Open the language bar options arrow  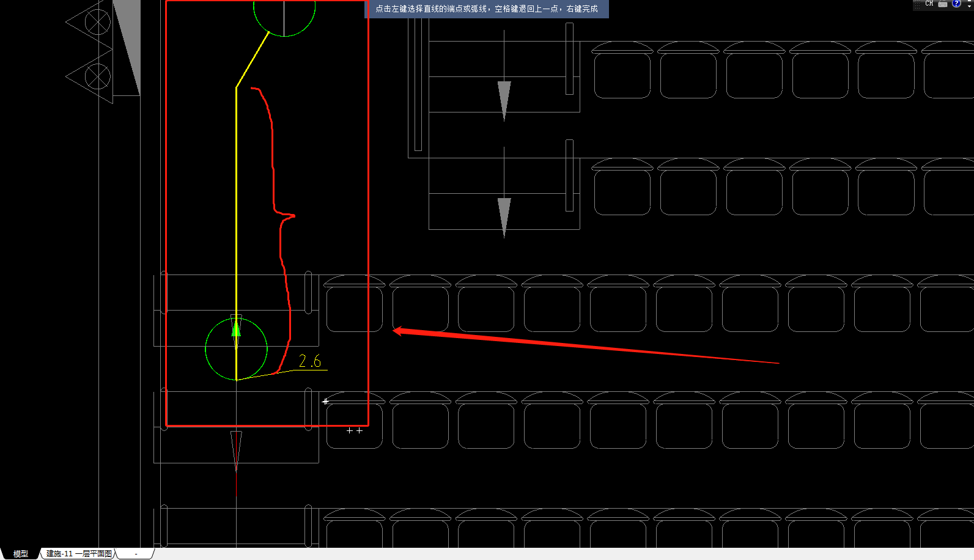969,5
